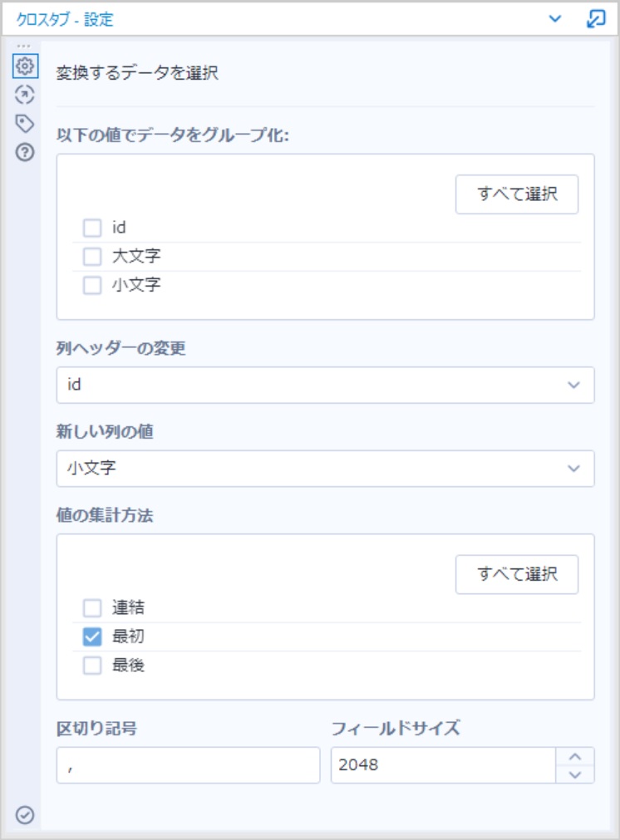Click the panel drag handle dots
The height and width of the screenshot is (840, 620).
[x=23, y=46]
